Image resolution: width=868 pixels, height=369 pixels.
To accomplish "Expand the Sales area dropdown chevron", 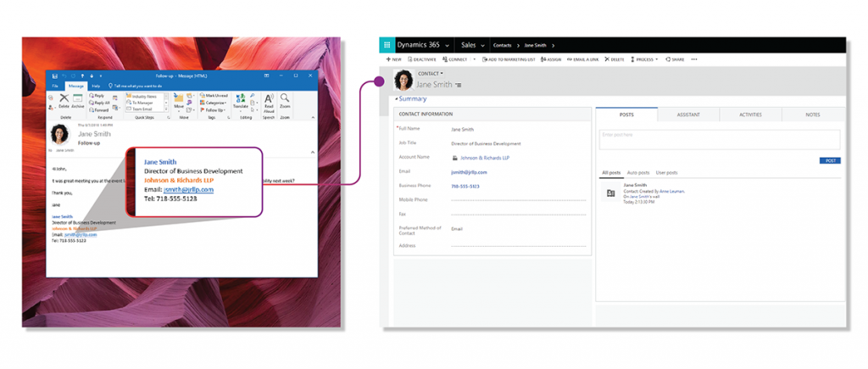I will pyautogui.click(x=482, y=46).
